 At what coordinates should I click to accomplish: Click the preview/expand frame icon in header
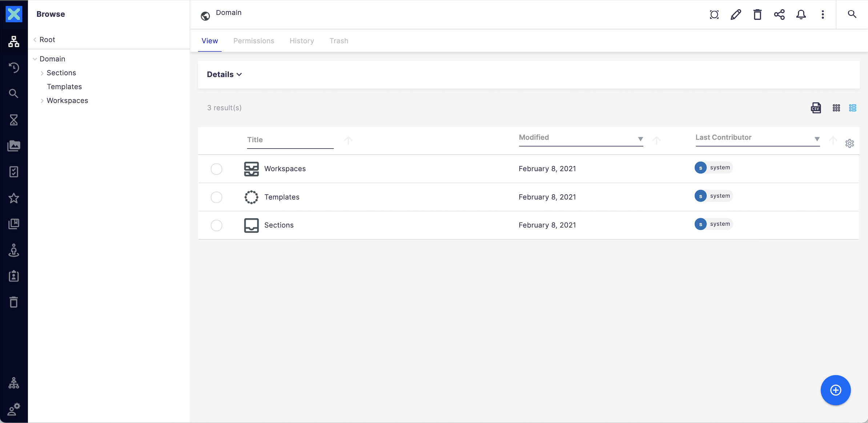point(714,15)
